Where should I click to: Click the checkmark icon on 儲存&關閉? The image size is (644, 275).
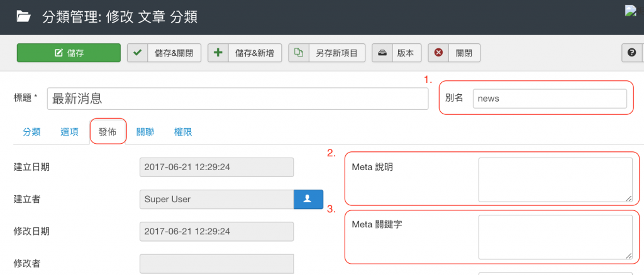[x=137, y=53]
